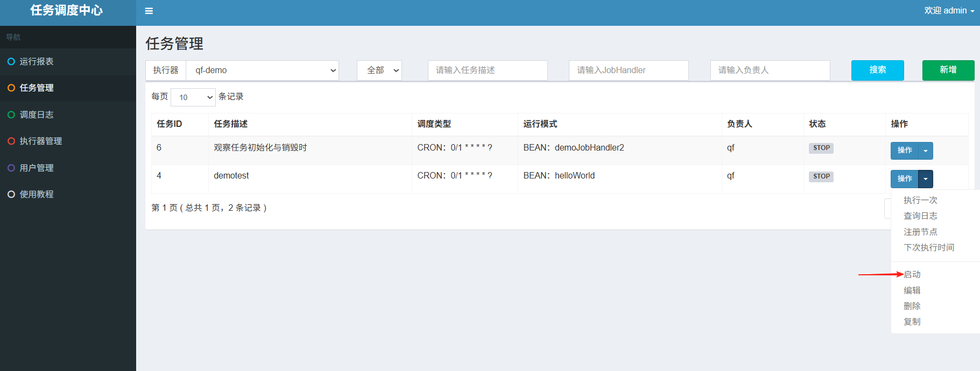Toggle the sidebar hamburger menu icon
The height and width of the screenshot is (371, 980).
[149, 11]
